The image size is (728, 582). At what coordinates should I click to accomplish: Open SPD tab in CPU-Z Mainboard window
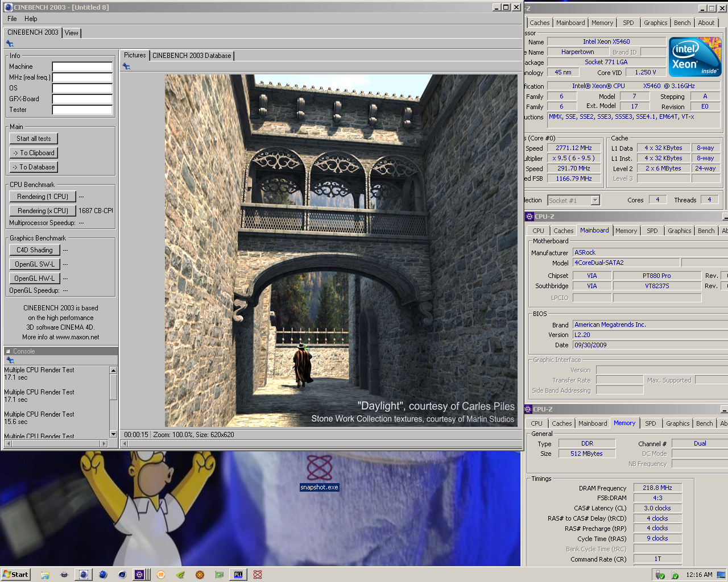(x=652, y=231)
